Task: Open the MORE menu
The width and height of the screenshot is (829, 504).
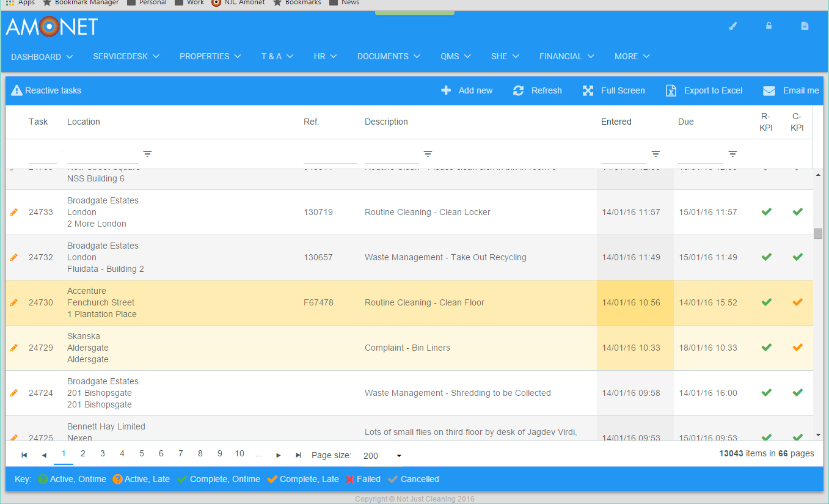Action: pyautogui.click(x=632, y=56)
